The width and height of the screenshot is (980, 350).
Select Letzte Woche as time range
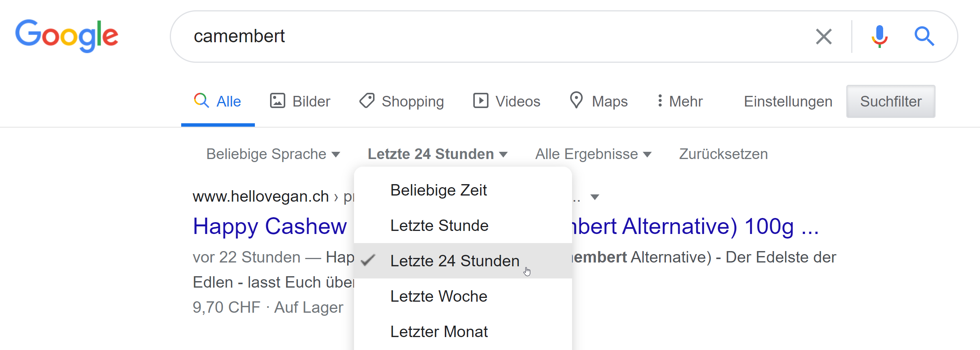pyautogui.click(x=439, y=296)
